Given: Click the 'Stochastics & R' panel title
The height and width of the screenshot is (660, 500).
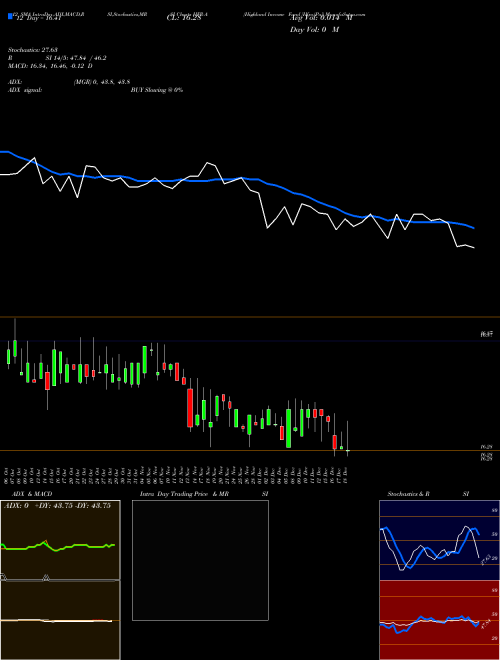Looking at the screenshot, I should pos(409,494).
